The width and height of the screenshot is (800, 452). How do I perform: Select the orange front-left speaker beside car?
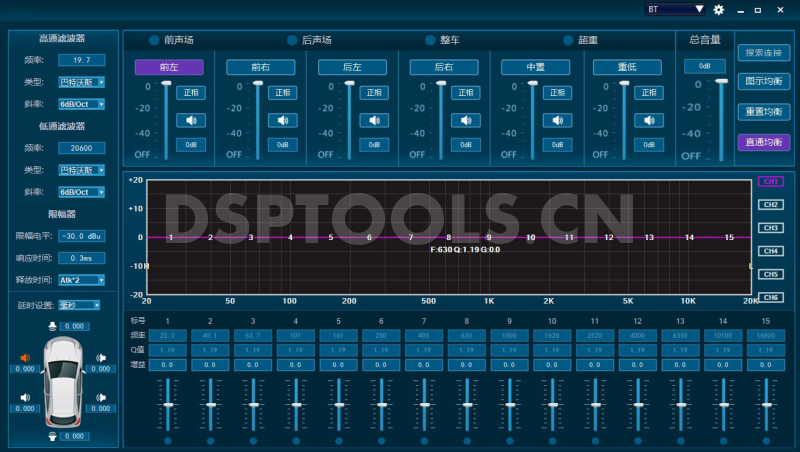pos(25,358)
